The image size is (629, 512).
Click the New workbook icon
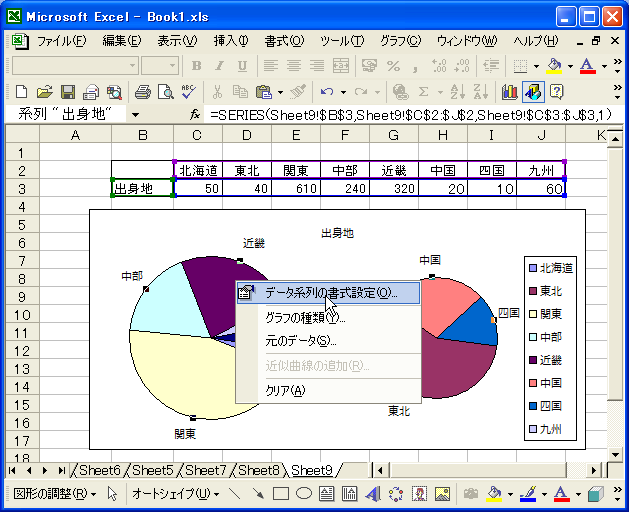[21, 92]
